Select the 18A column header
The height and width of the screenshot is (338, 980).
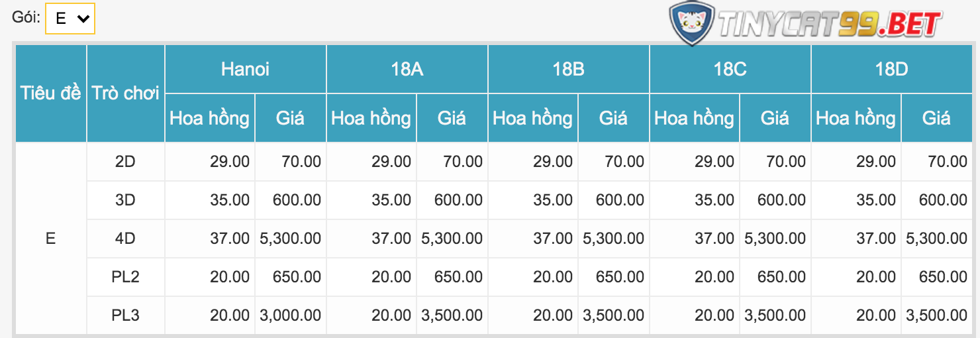pos(407,69)
